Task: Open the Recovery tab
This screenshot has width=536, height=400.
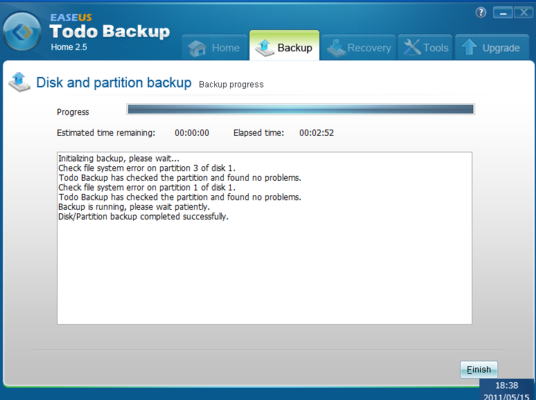Action: tap(358, 48)
